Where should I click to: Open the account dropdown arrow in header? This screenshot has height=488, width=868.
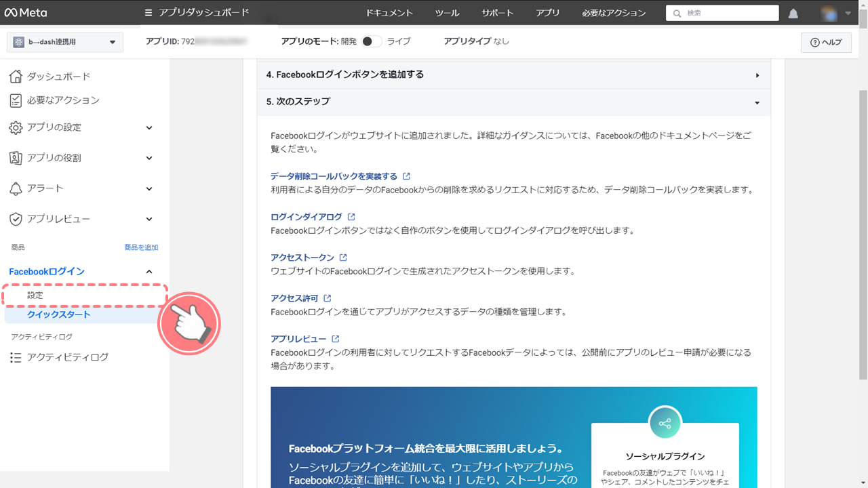click(x=848, y=13)
